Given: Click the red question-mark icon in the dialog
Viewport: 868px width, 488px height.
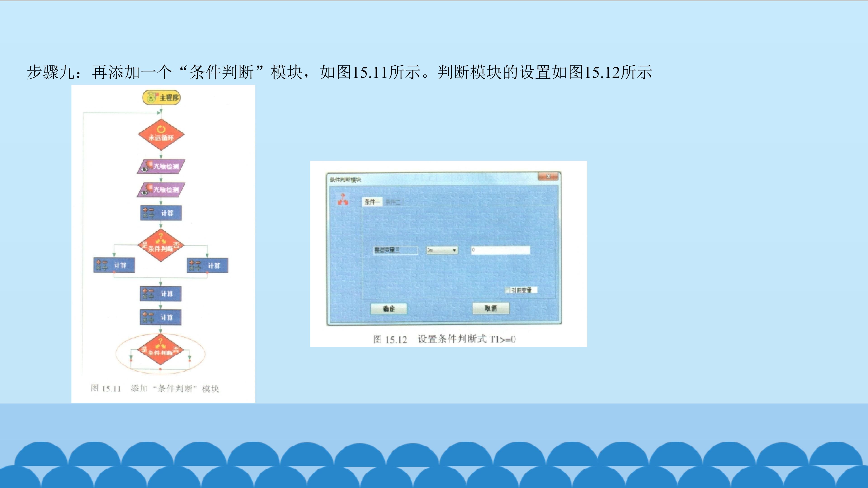Looking at the screenshot, I should [x=343, y=199].
